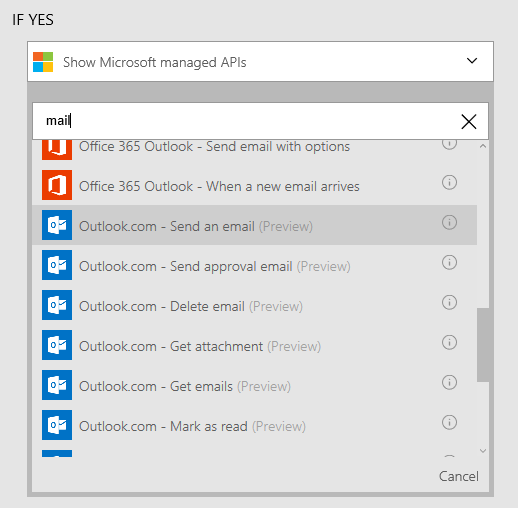
Task: Show info for 'Get attachment'
Action: pyautogui.click(x=449, y=343)
